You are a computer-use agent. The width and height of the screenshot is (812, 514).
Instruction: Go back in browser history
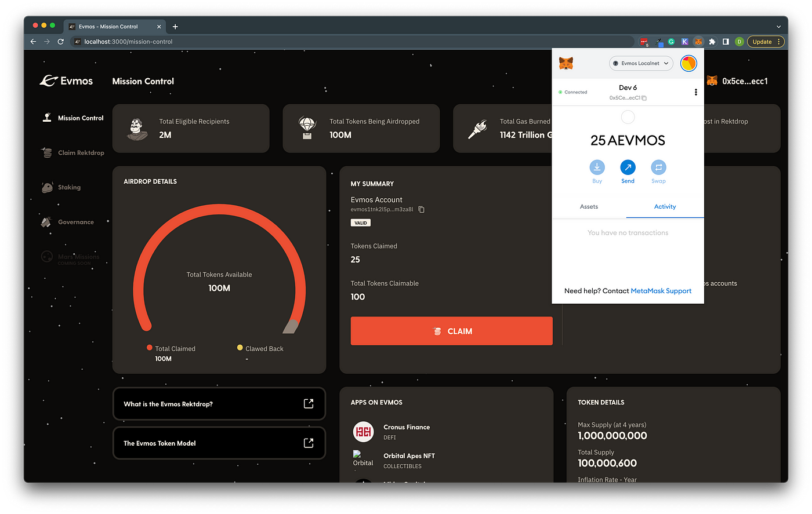click(x=33, y=42)
